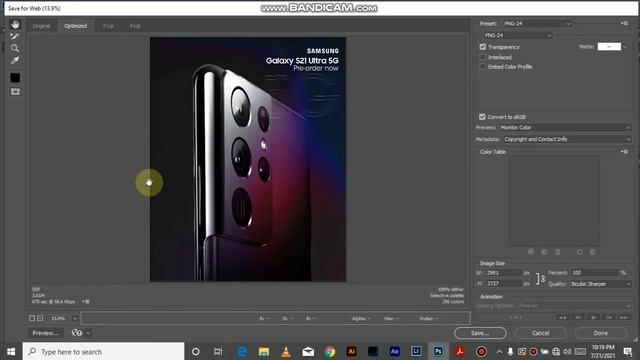
Task: Open Bandicam recorder from taskbar
Action: (x=482, y=351)
